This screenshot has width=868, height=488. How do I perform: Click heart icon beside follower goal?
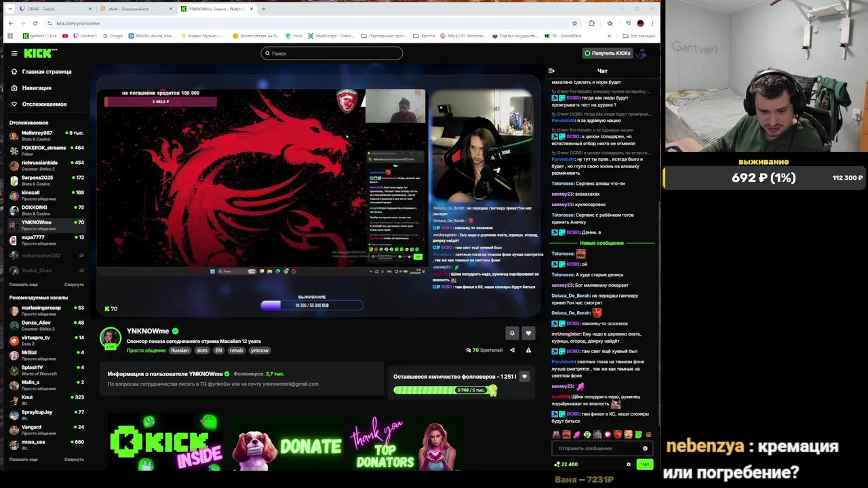(x=524, y=376)
